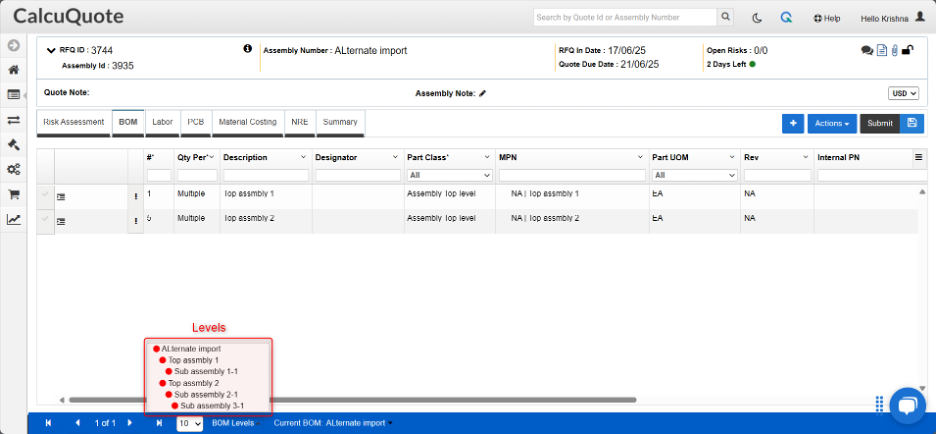The height and width of the screenshot is (434, 936).
Task: Open the comments chat bubble icon
Action: pyautogui.click(x=867, y=51)
